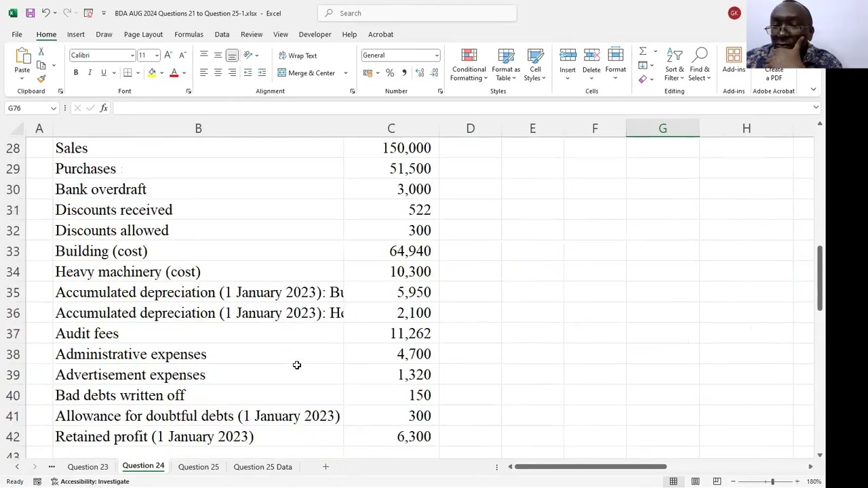Undo the last action
This screenshot has height=488, width=868.
tap(45, 13)
